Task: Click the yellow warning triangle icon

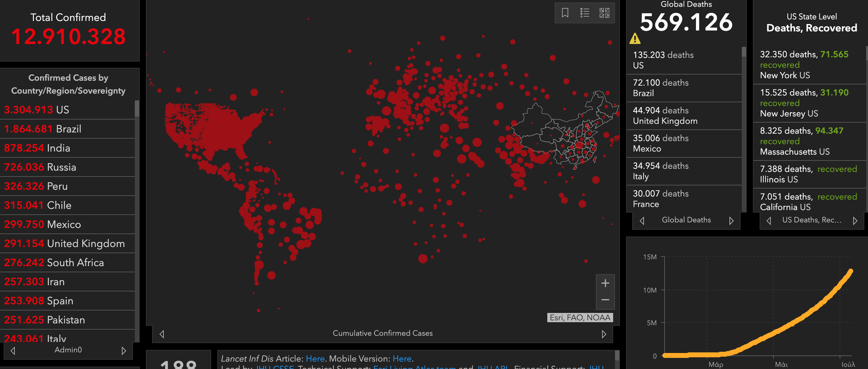Action: (x=635, y=39)
